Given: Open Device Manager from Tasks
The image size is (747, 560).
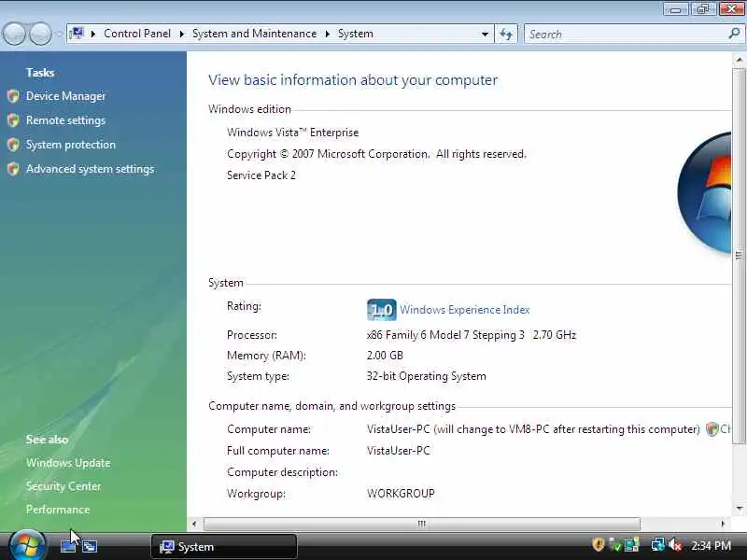Looking at the screenshot, I should [65, 96].
